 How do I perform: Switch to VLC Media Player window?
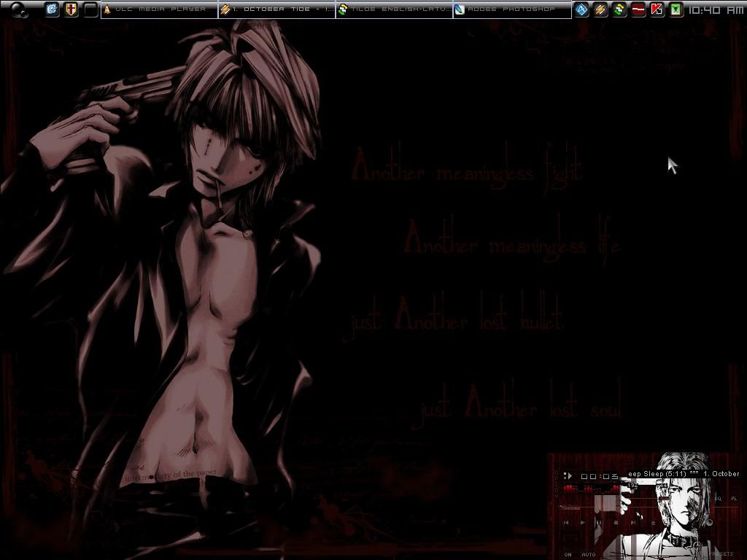(159, 9)
